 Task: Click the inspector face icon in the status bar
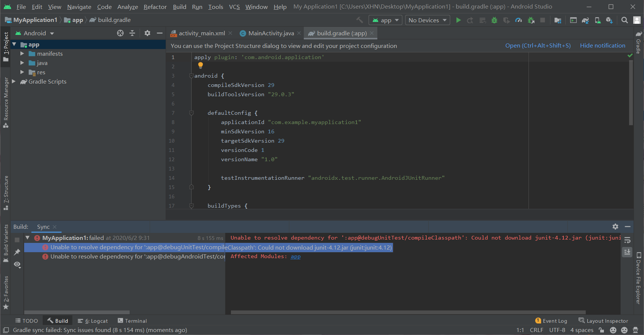pos(635,330)
